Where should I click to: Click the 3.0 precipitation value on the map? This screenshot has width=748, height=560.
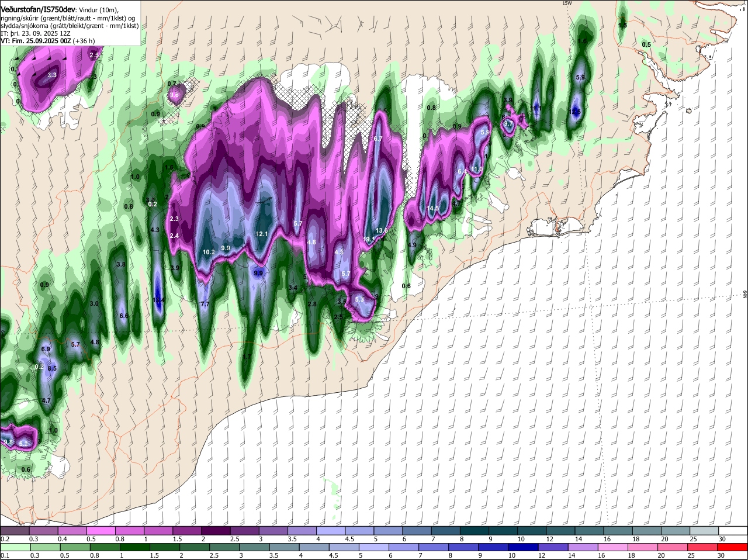click(x=94, y=303)
